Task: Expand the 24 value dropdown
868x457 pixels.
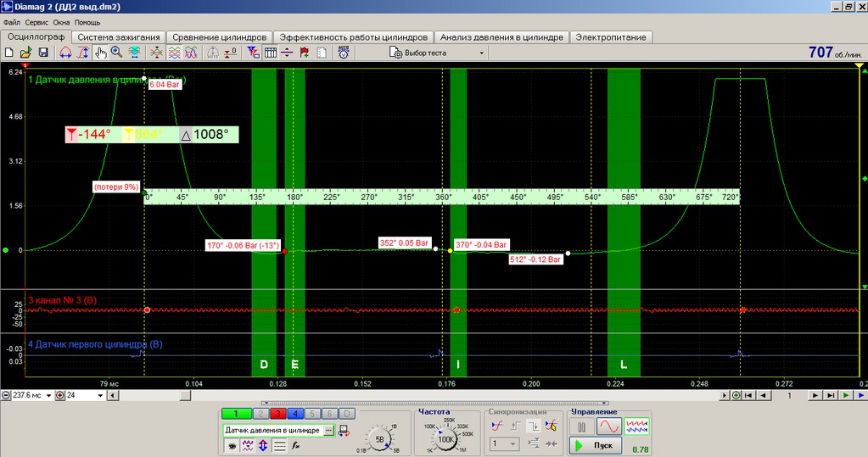Action: (100, 396)
